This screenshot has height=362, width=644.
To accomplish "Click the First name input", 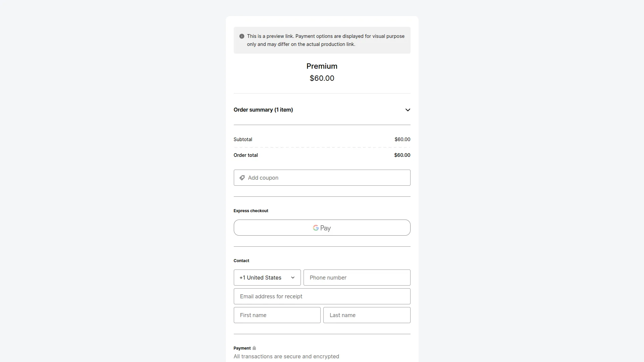I will pyautogui.click(x=277, y=315).
